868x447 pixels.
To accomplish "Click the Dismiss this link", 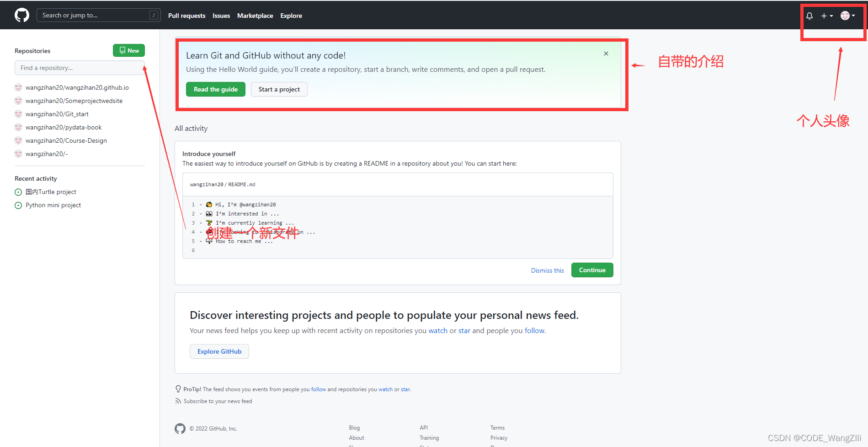I will 548,270.
